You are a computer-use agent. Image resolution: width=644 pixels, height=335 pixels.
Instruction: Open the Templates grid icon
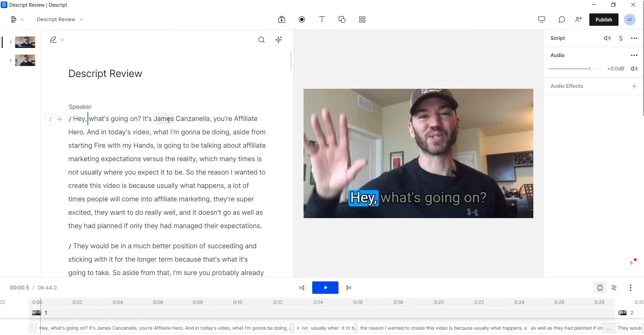(362, 19)
